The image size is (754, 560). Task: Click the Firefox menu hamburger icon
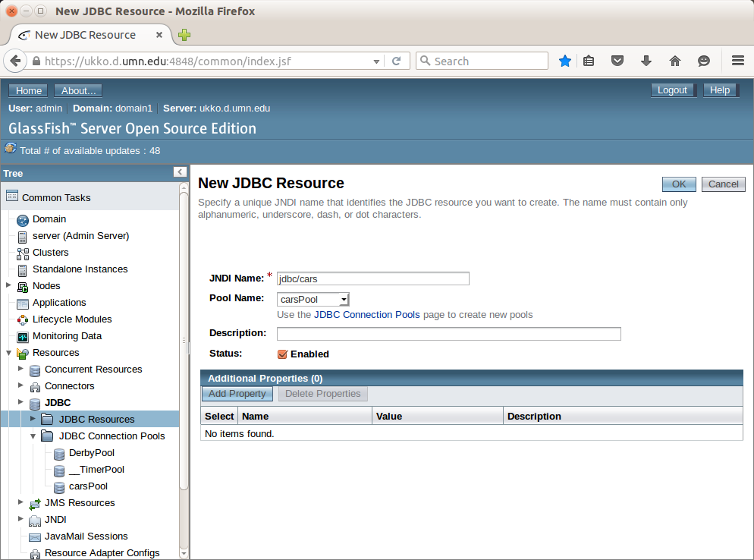tap(737, 61)
